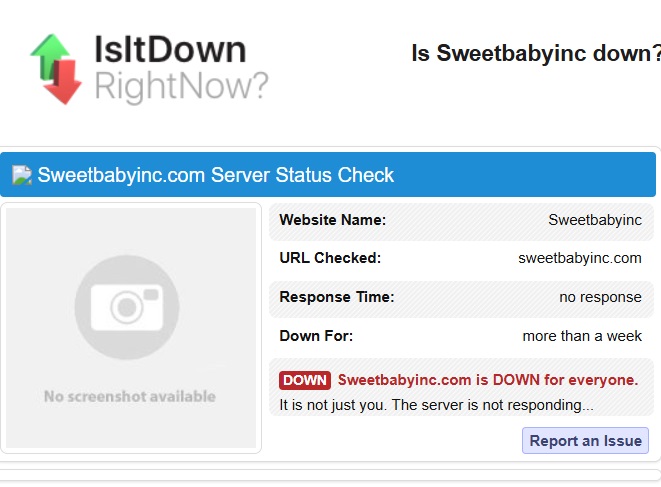The image size is (661, 487).
Task: Click the 'sweetbabyinc.com' URL value
Action: point(580,258)
